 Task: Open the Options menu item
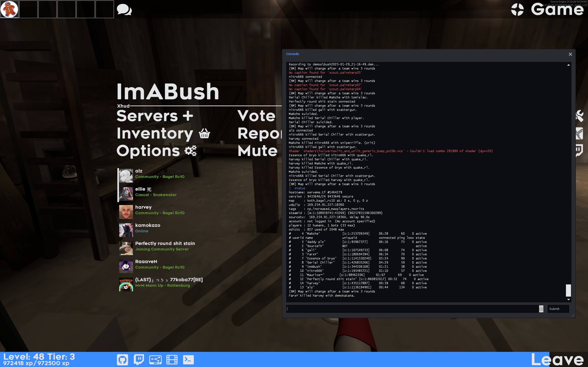click(148, 151)
